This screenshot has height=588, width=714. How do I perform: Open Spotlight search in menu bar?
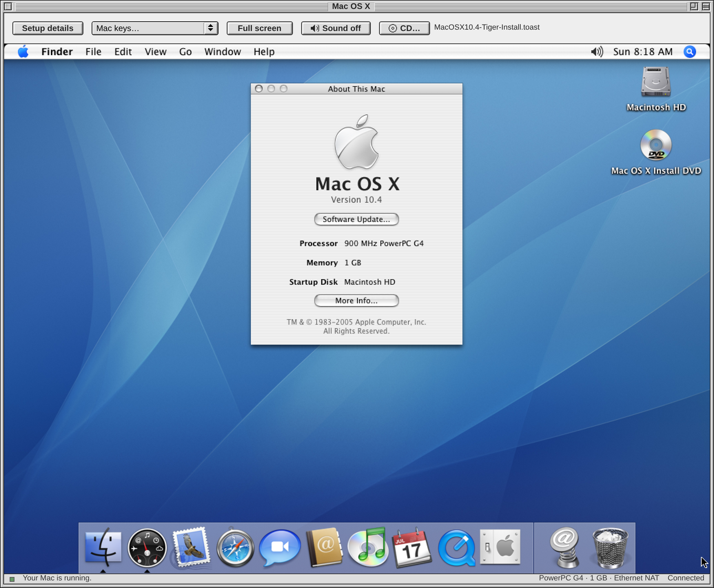tap(690, 52)
